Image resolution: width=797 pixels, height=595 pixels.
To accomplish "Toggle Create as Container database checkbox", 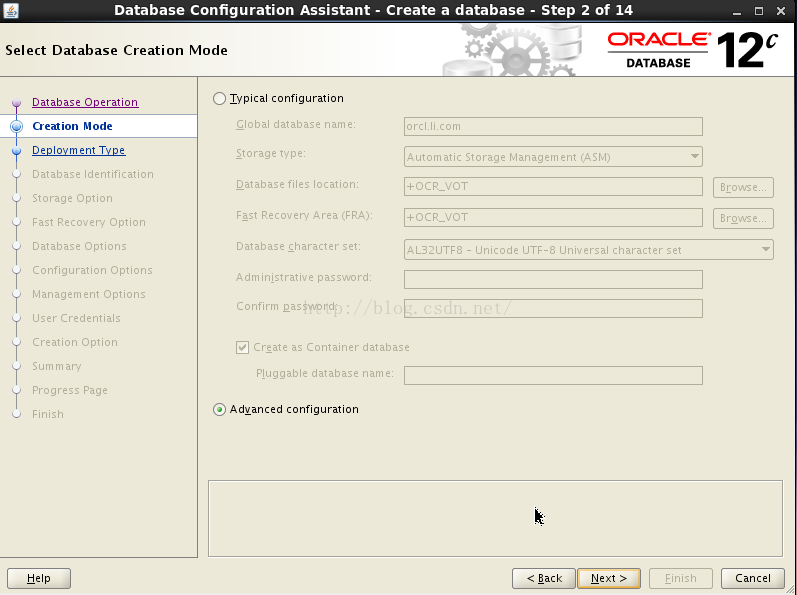I will tap(242, 348).
